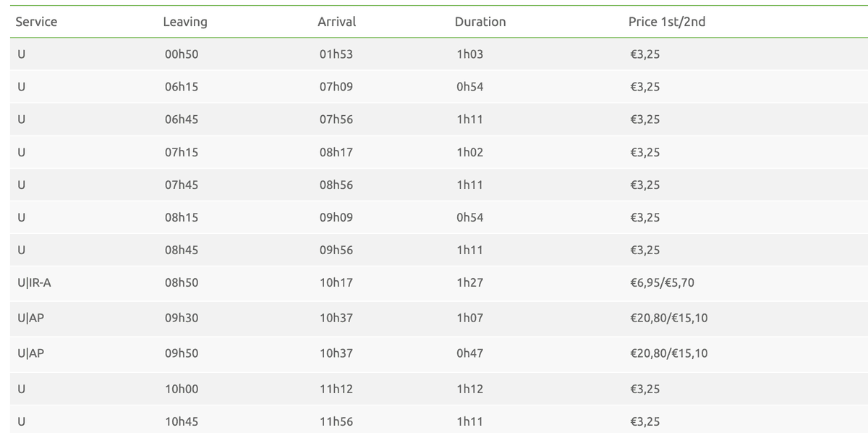Select the U|IR-A service row
The width and height of the screenshot is (868, 433).
[x=439, y=283]
